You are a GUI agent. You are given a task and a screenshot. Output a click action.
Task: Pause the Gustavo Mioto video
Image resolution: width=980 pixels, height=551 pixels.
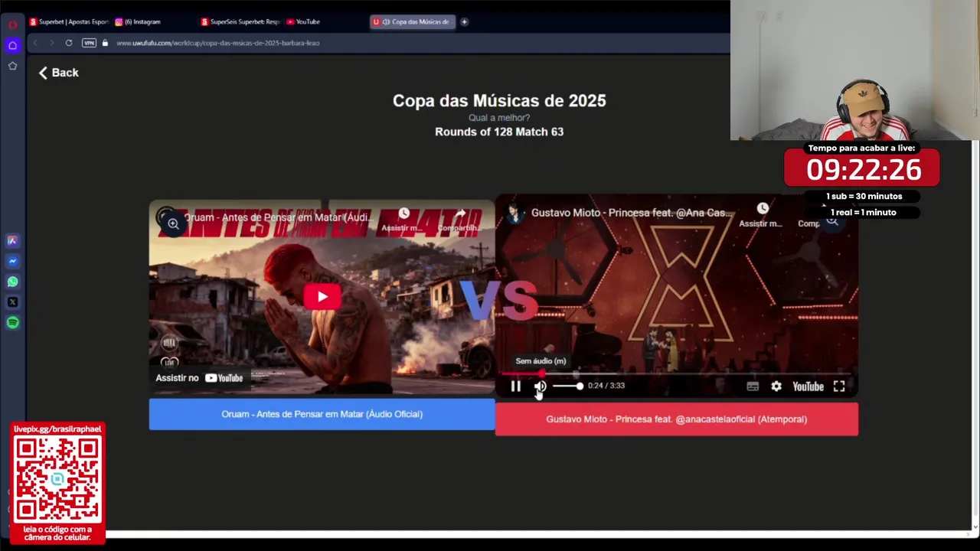coord(516,386)
